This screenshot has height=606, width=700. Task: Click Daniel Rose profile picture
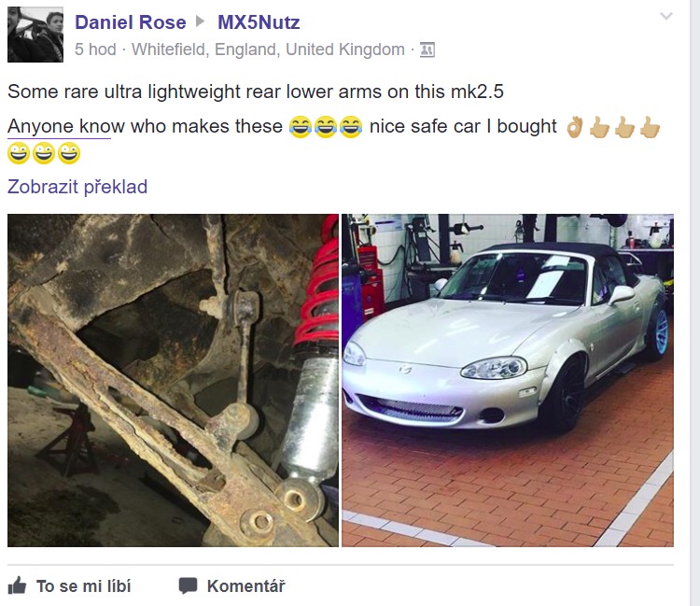(35, 35)
